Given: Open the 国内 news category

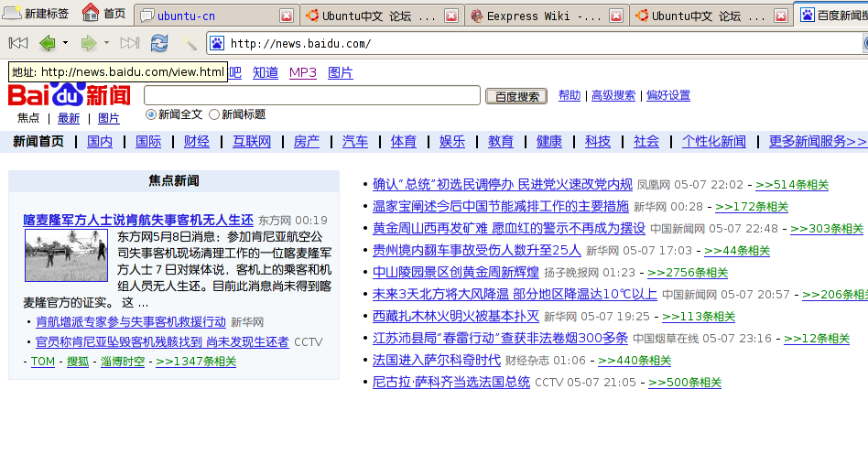Looking at the screenshot, I should pyautogui.click(x=100, y=142).
